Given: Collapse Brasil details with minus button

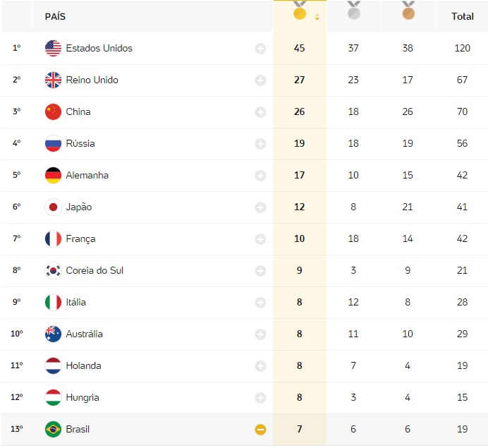Looking at the screenshot, I should (x=260, y=430).
